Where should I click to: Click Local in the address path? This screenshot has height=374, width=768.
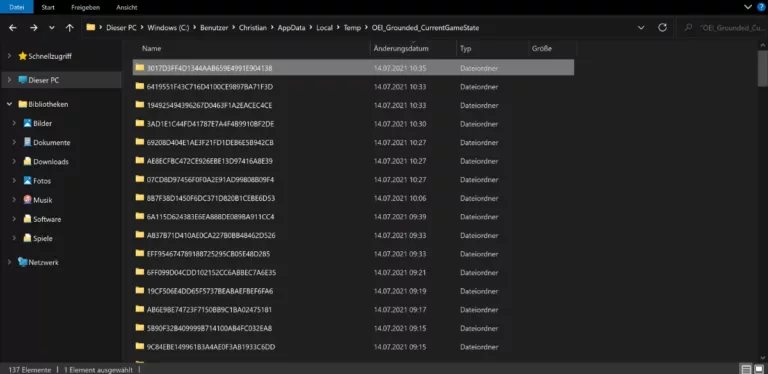(x=324, y=28)
